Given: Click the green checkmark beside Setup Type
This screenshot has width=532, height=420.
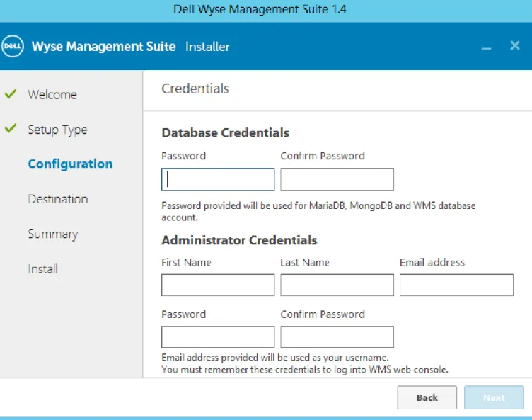Looking at the screenshot, I should pos(11,128).
